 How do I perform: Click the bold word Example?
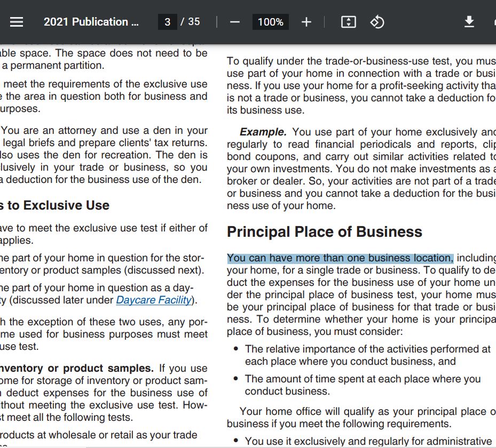(263, 132)
